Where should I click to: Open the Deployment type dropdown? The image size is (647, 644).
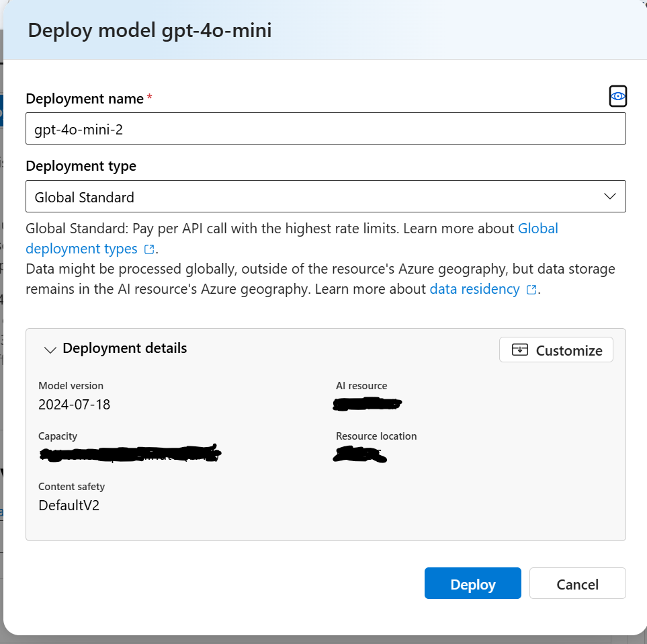click(326, 196)
